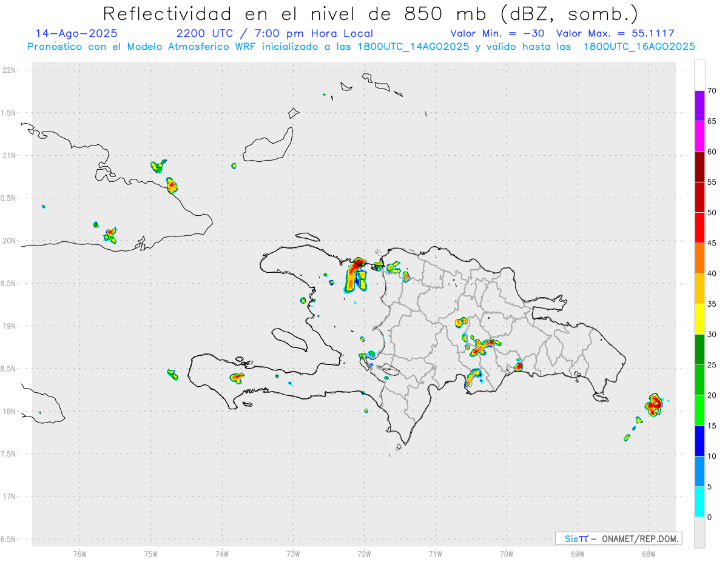Click the '73W' longitude label
The width and height of the screenshot is (728, 562).
coord(293,554)
